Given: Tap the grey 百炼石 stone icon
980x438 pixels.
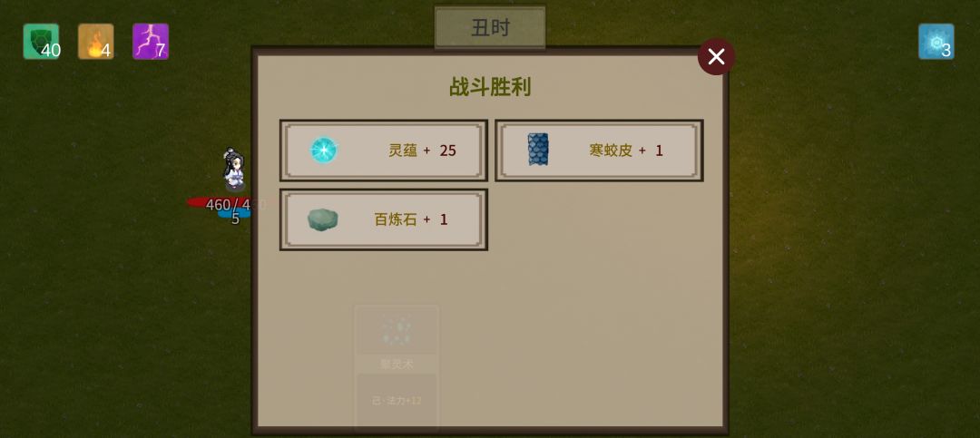Looking at the screenshot, I should pos(322,220).
